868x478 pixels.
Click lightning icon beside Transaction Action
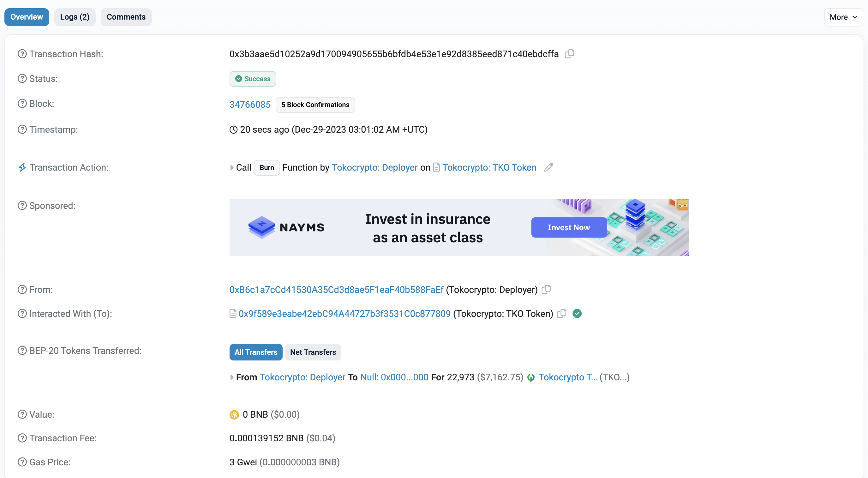22,167
